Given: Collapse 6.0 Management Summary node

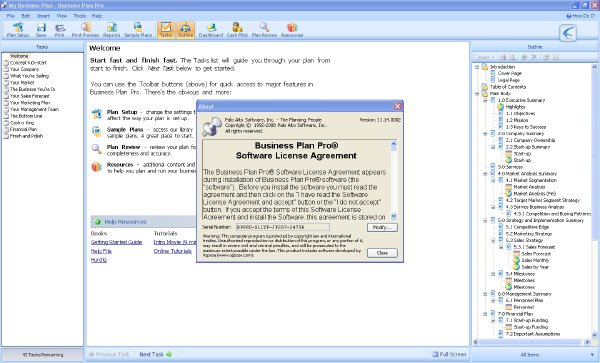Looking at the screenshot, I should click(x=485, y=294).
